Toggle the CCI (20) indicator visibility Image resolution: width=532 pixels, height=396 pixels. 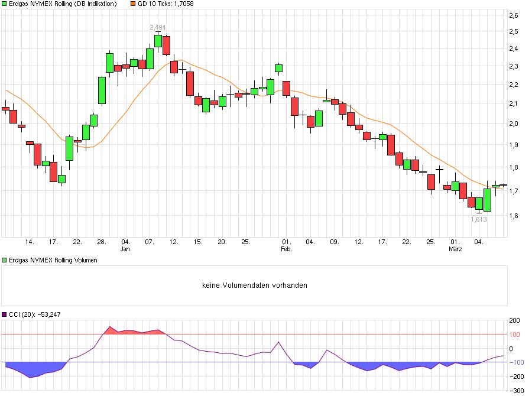click(x=5, y=315)
